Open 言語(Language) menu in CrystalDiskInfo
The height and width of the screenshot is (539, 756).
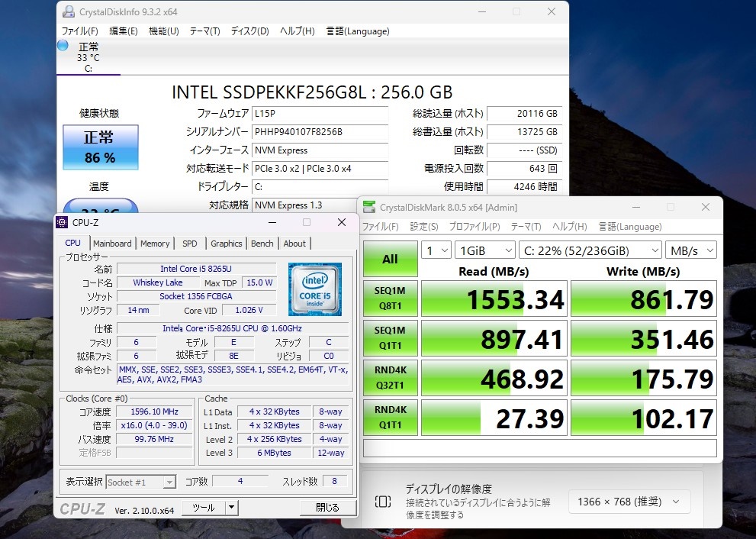(x=358, y=31)
